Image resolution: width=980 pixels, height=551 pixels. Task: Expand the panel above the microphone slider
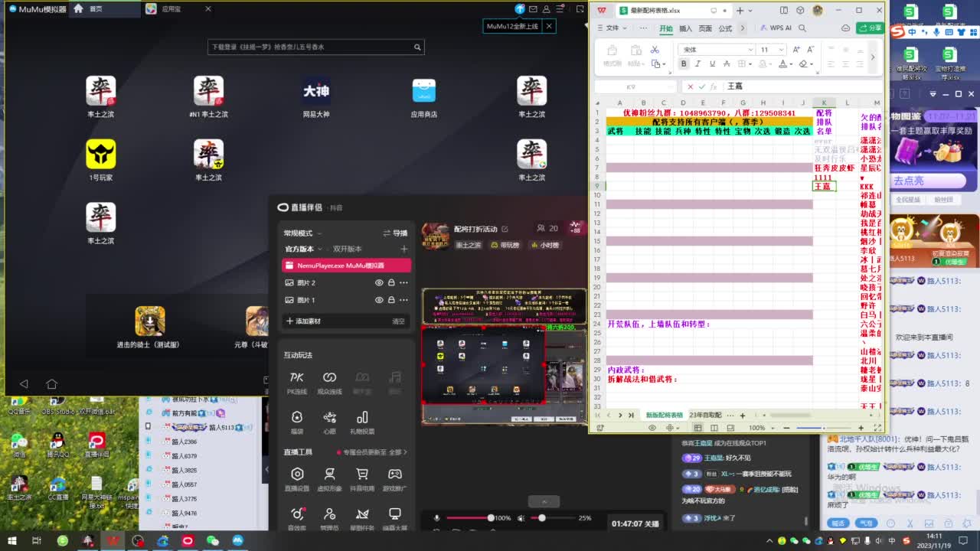point(544,502)
